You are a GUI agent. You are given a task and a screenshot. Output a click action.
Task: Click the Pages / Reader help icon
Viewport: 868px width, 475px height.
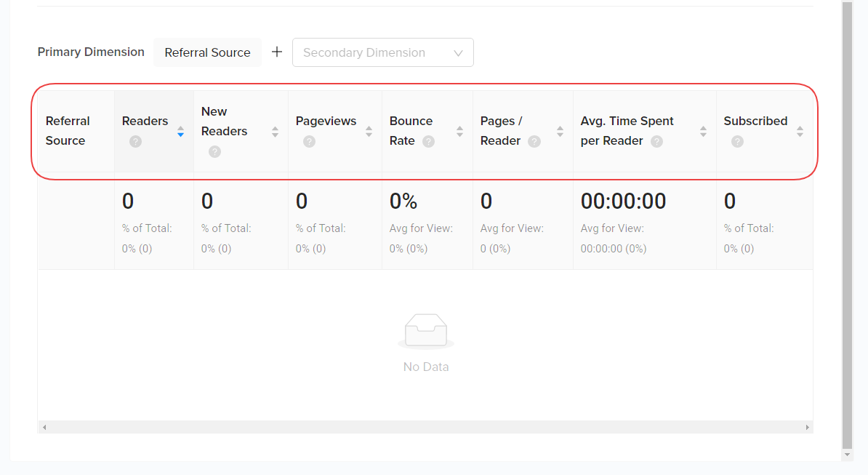click(534, 142)
